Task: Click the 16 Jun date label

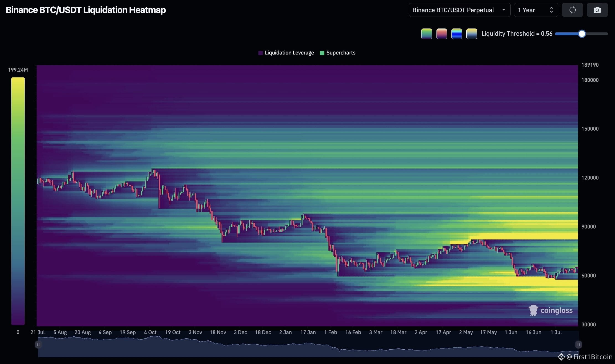Action: [x=534, y=332]
